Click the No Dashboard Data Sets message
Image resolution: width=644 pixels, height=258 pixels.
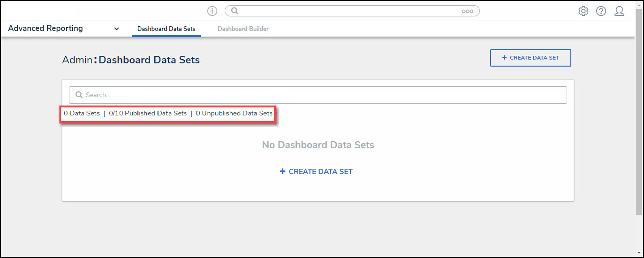(318, 145)
